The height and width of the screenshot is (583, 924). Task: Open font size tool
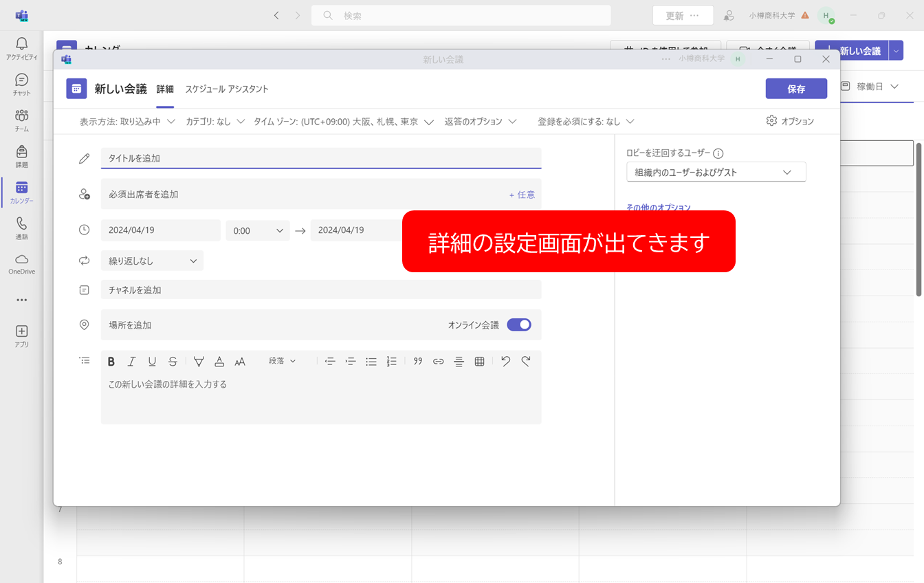[x=240, y=362]
